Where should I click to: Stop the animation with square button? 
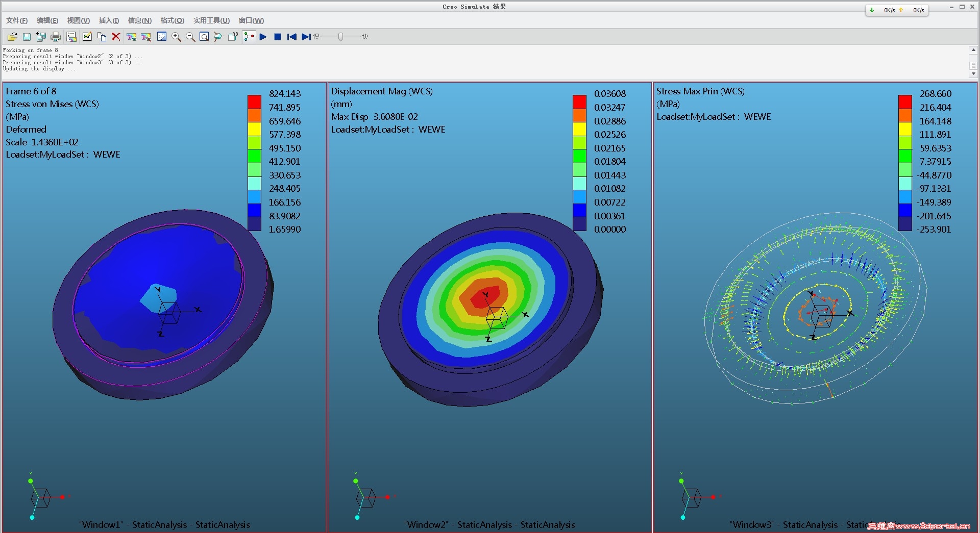click(x=278, y=37)
